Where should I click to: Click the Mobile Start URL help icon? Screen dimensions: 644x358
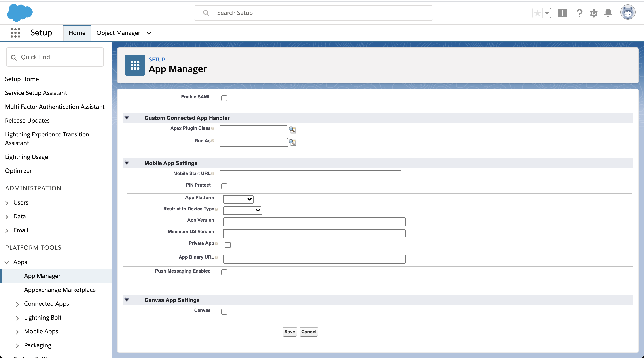tap(212, 173)
